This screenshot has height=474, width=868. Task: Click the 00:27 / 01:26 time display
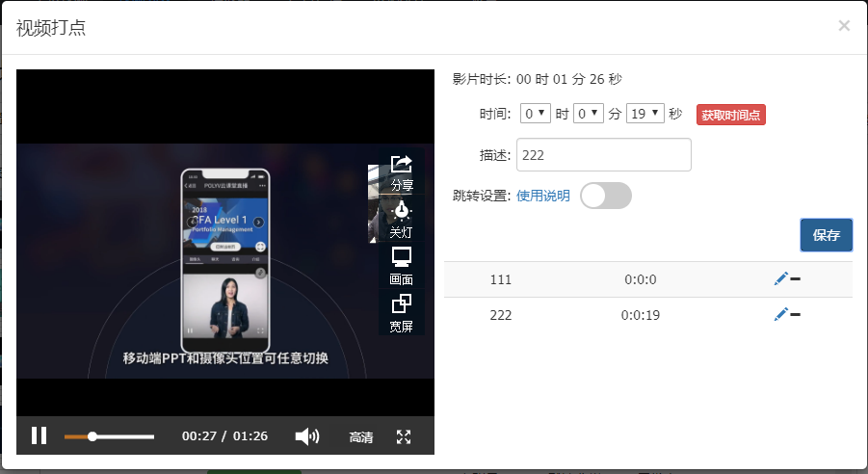pyautogui.click(x=224, y=436)
